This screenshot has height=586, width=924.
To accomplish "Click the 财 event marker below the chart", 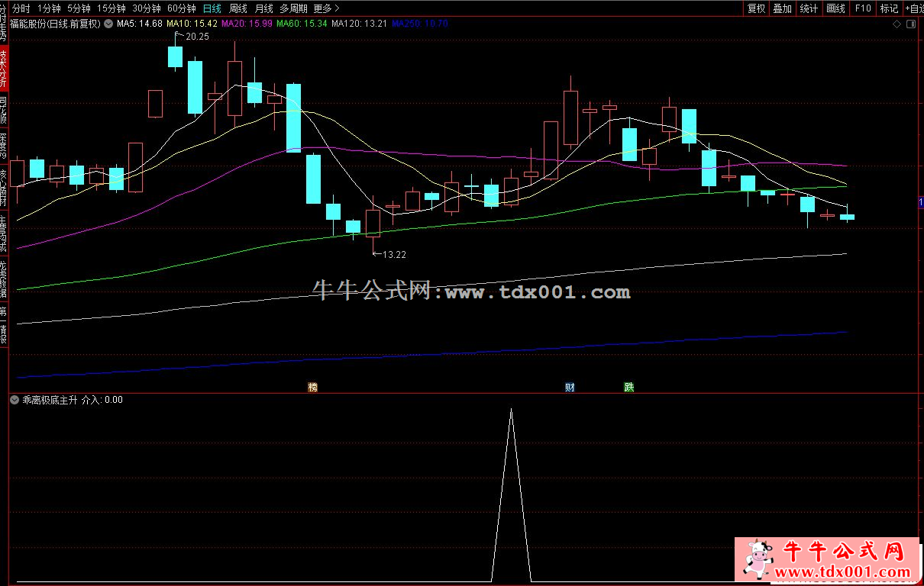I will (570, 387).
